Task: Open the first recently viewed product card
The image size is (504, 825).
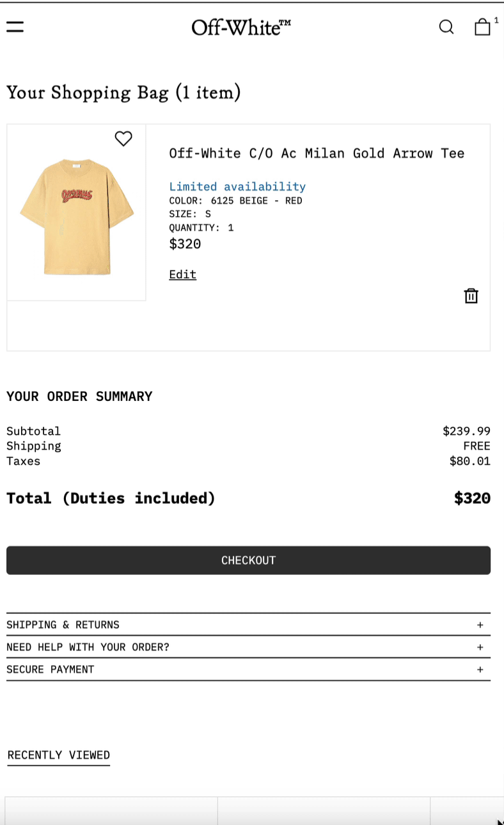Action: point(111,811)
